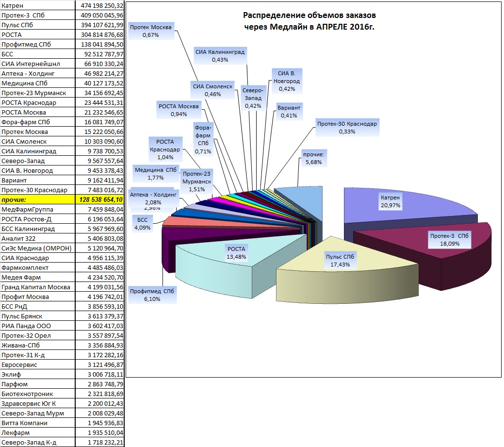This screenshot has width=504, height=447.
Task: Click the РОСТА Москва 0,94% label
Action: (179, 110)
